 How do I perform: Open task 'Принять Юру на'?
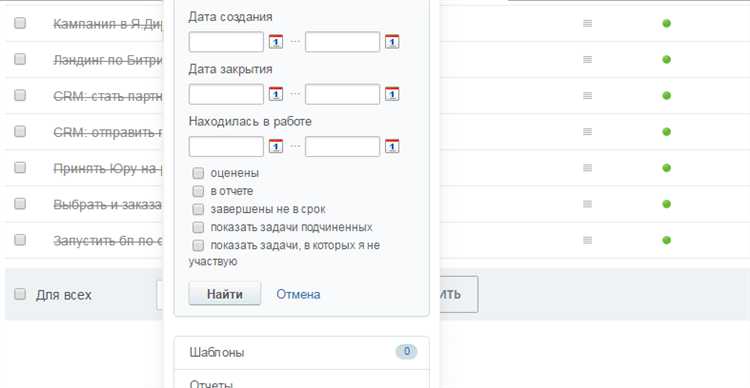click(108, 168)
